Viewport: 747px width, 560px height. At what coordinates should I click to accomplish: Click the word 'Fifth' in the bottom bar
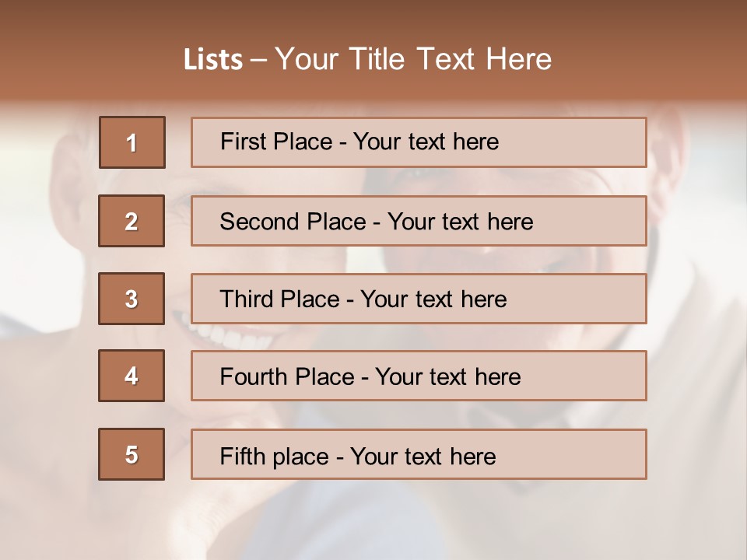click(x=242, y=456)
